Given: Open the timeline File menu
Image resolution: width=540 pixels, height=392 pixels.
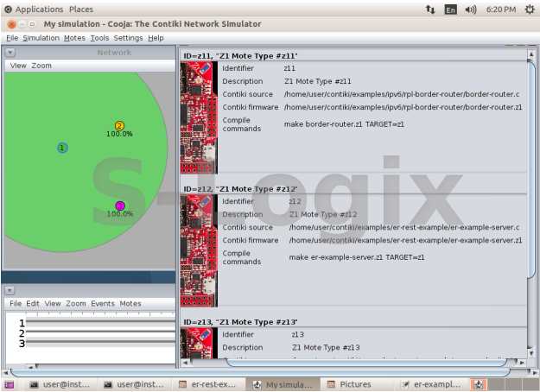Looking at the screenshot, I should [x=16, y=304].
